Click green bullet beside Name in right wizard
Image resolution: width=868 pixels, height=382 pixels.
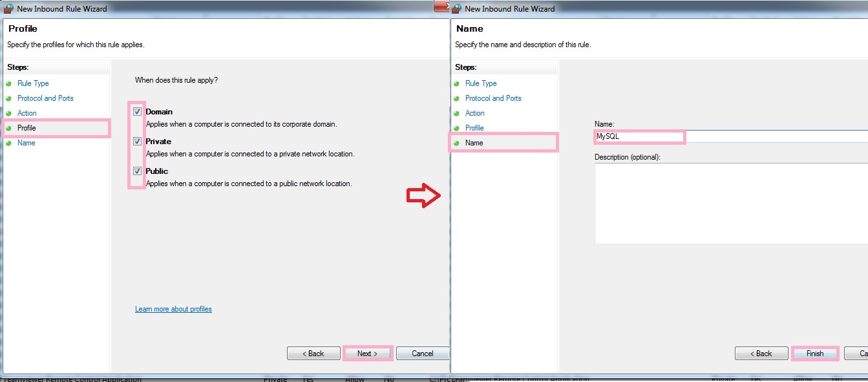[x=457, y=143]
